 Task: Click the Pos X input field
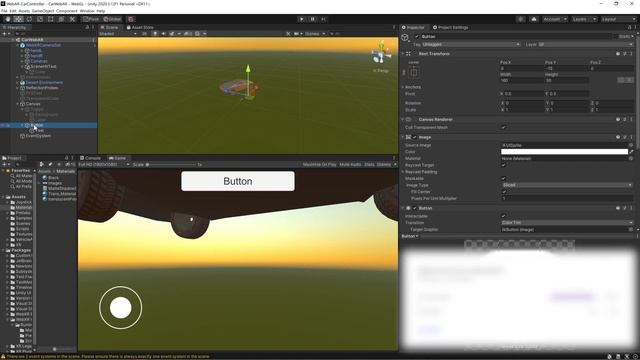pos(522,69)
